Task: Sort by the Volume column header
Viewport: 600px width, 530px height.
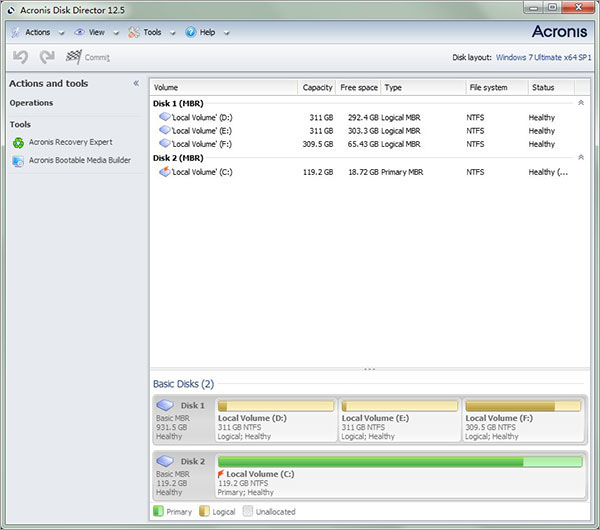Action: (x=223, y=88)
